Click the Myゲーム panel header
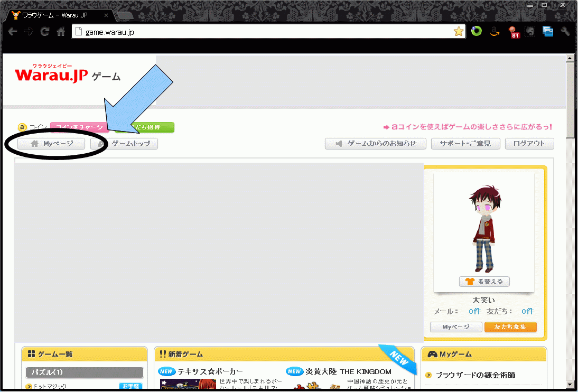This screenshot has width=578, height=392. click(x=483, y=354)
